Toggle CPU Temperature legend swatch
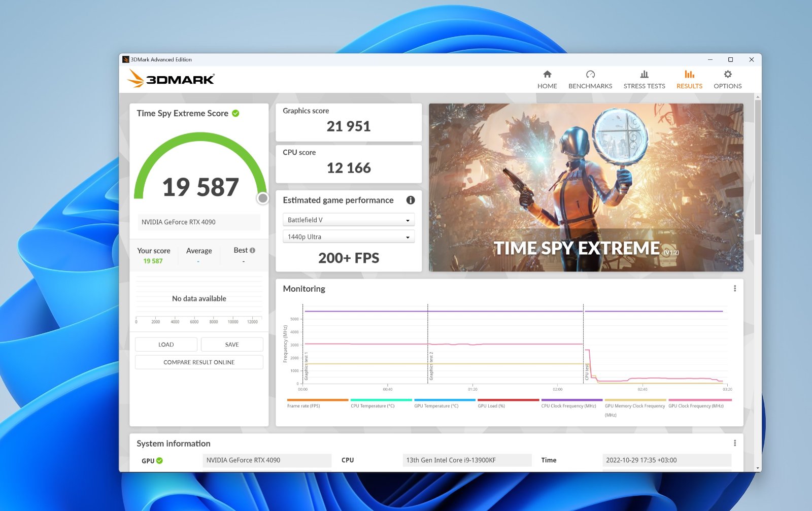This screenshot has height=511, width=812. tap(381, 400)
